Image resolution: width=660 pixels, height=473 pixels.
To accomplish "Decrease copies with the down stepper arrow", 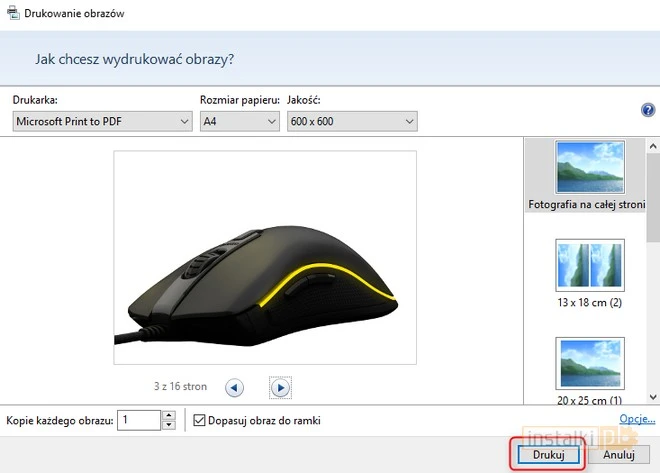I will (168, 425).
